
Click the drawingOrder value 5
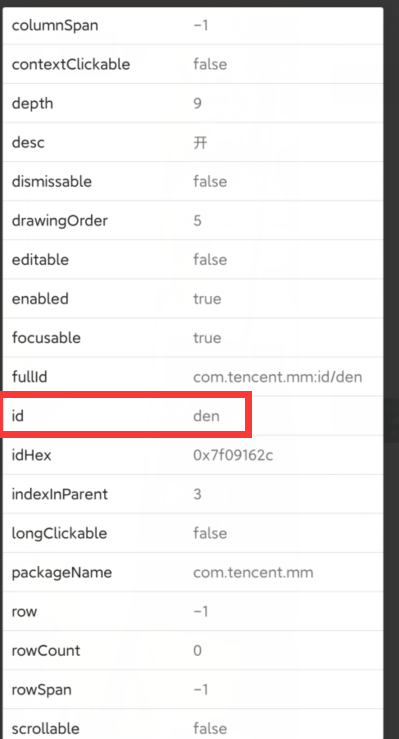click(197, 221)
